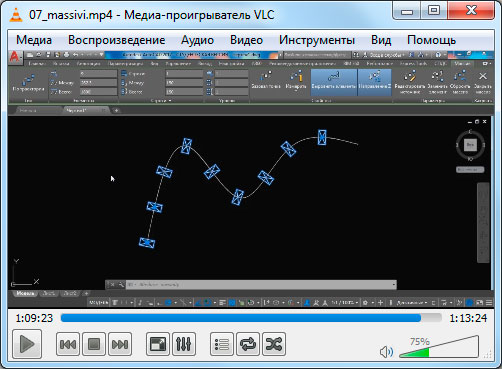Click the elapsed time label 1:09:23

[x=34, y=318]
